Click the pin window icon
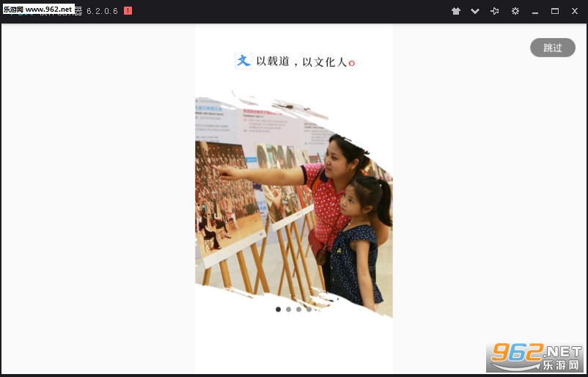Viewport: 588px width, 377px height. (495, 11)
